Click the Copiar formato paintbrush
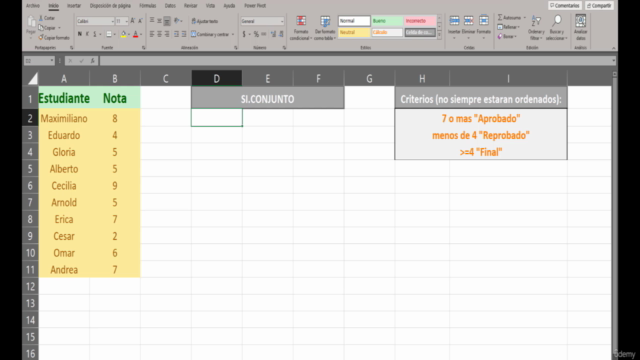Viewport: 640px width, 360px height. 41,38
